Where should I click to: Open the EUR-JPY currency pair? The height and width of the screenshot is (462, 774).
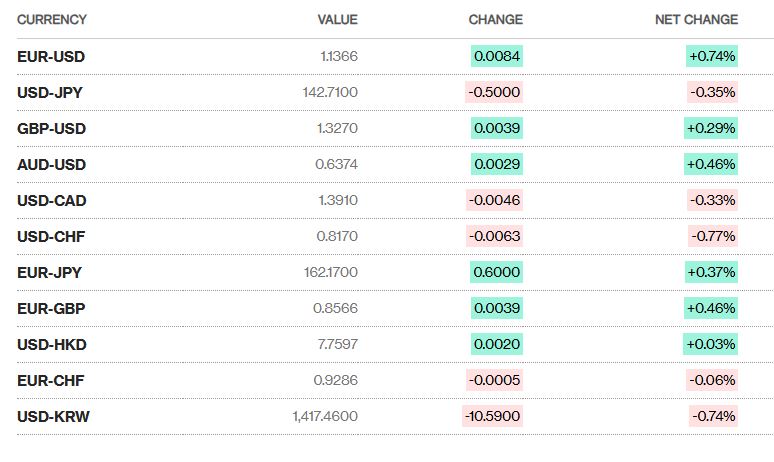(49, 272)
